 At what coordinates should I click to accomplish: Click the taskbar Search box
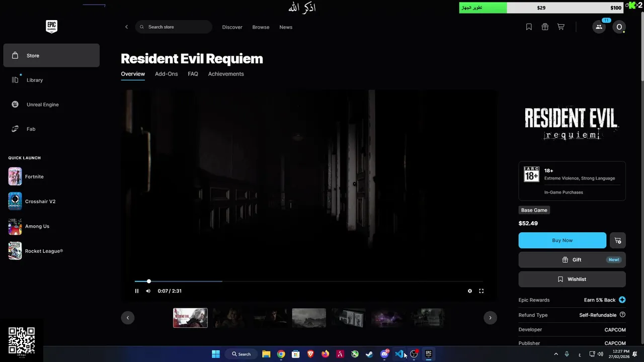point(241,354)
